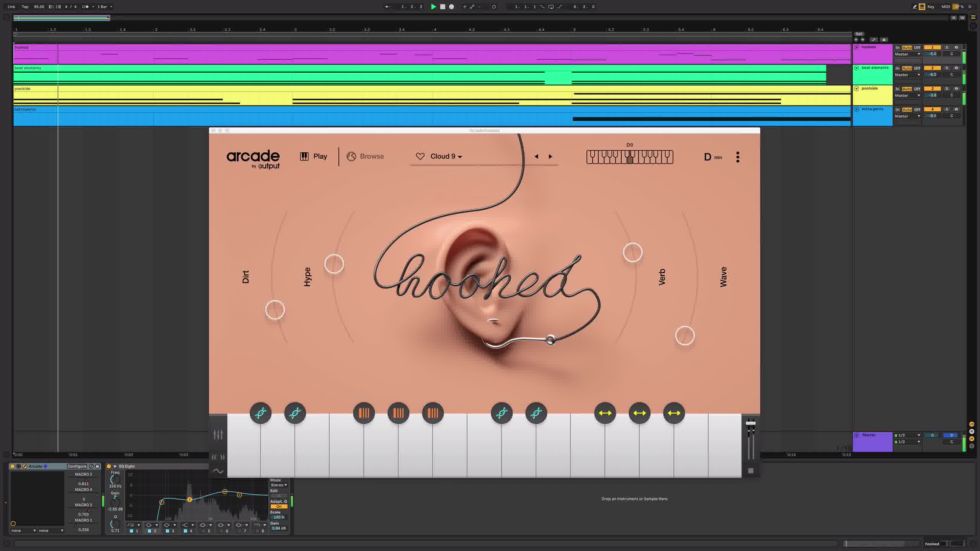Click the Set locator button
The width and height of the screenshot is (980, 551).
point(859,34)
